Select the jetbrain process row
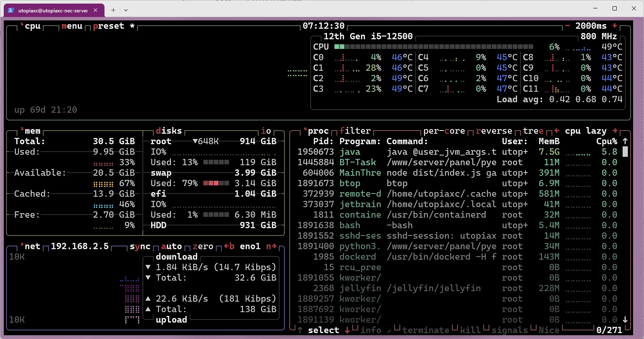 [x=457, y=204]
